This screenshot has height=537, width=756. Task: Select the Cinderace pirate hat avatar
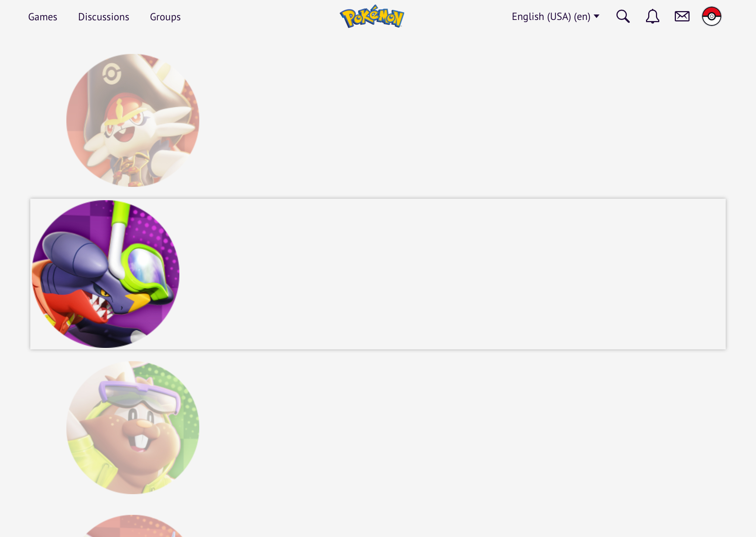click(x=133, y=120)
